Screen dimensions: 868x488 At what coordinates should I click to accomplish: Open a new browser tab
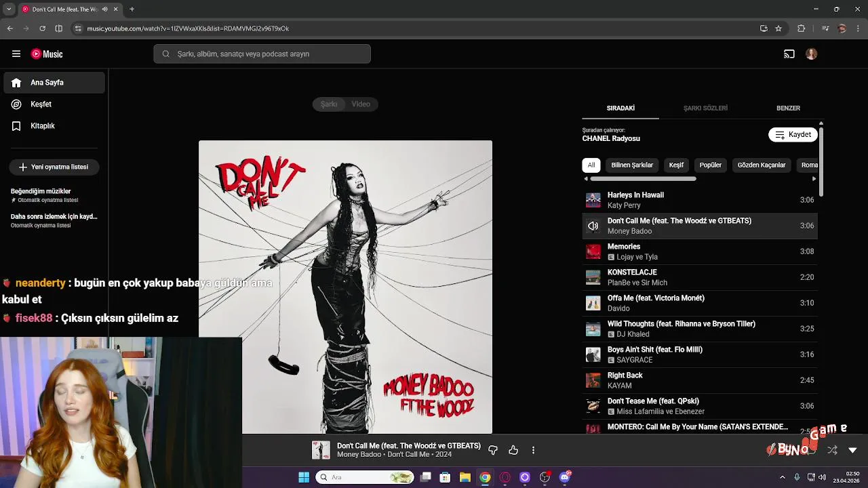132,9
